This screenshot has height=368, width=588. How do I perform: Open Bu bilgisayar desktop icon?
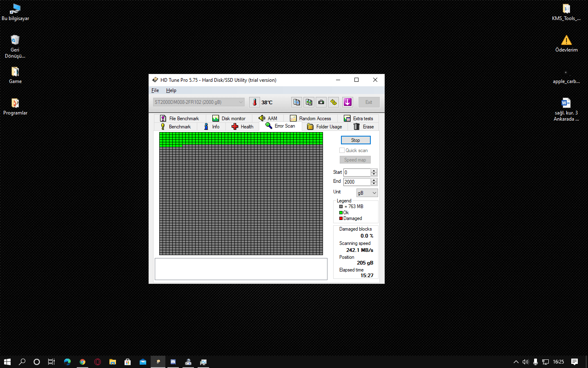[x=15, y=12]
